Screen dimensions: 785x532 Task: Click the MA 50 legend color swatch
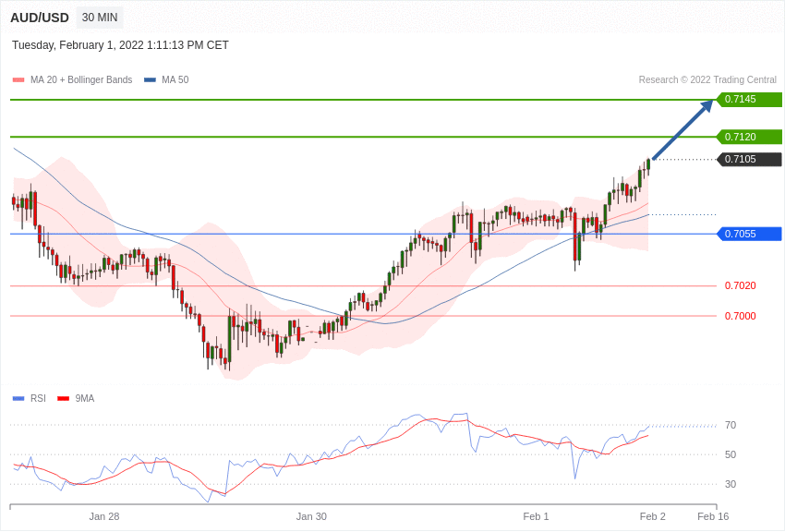coord(150,80)
